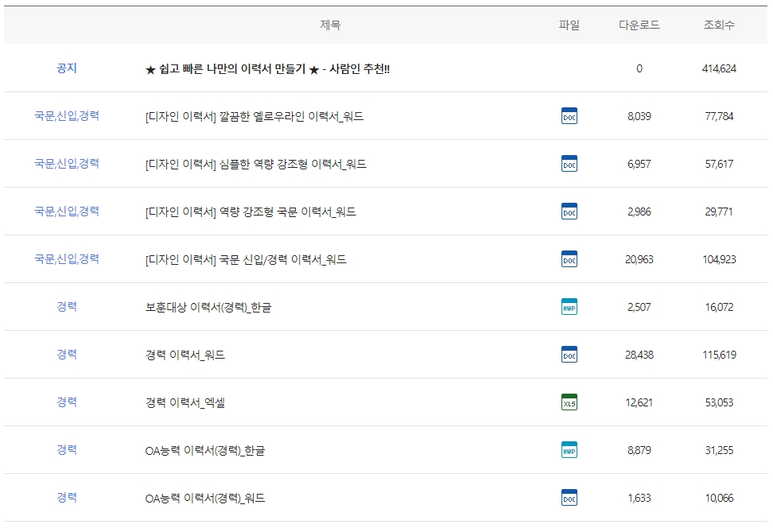Click download count 2,507

639,307
